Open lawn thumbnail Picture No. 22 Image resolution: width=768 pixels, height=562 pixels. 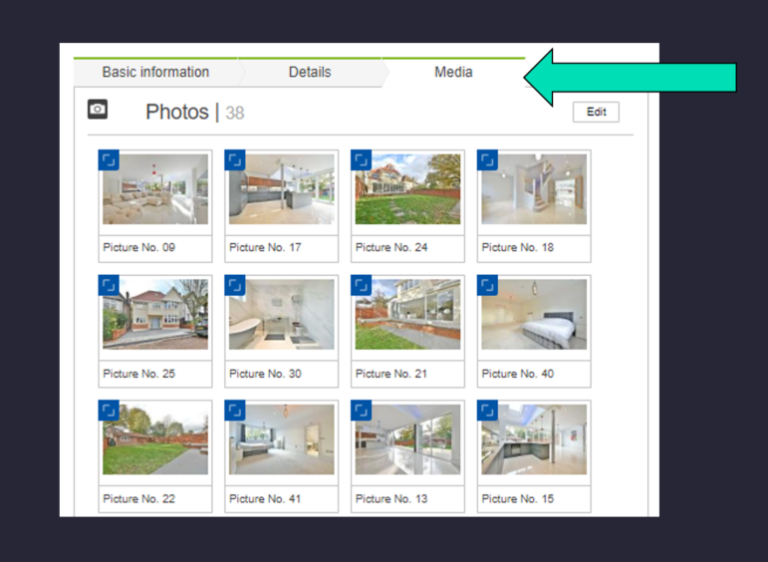pyautogui.click(x=155, y=440)
